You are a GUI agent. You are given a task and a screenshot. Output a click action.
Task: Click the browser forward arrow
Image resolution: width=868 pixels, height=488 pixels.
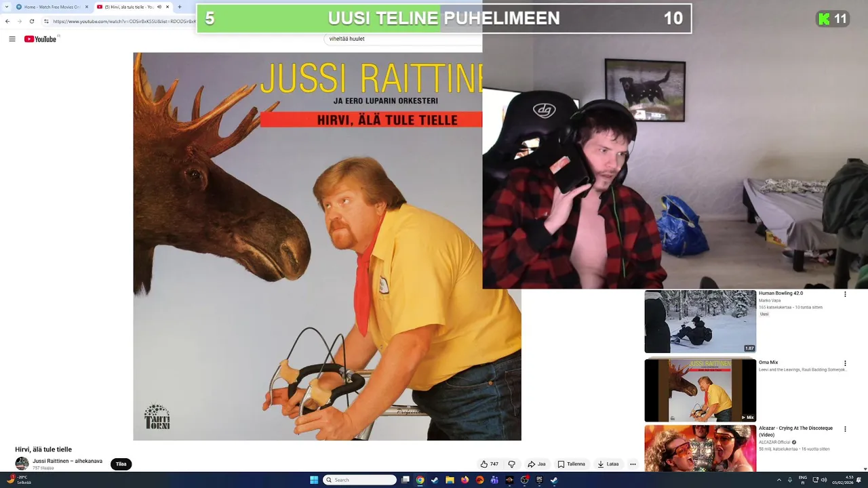[20, 21]
